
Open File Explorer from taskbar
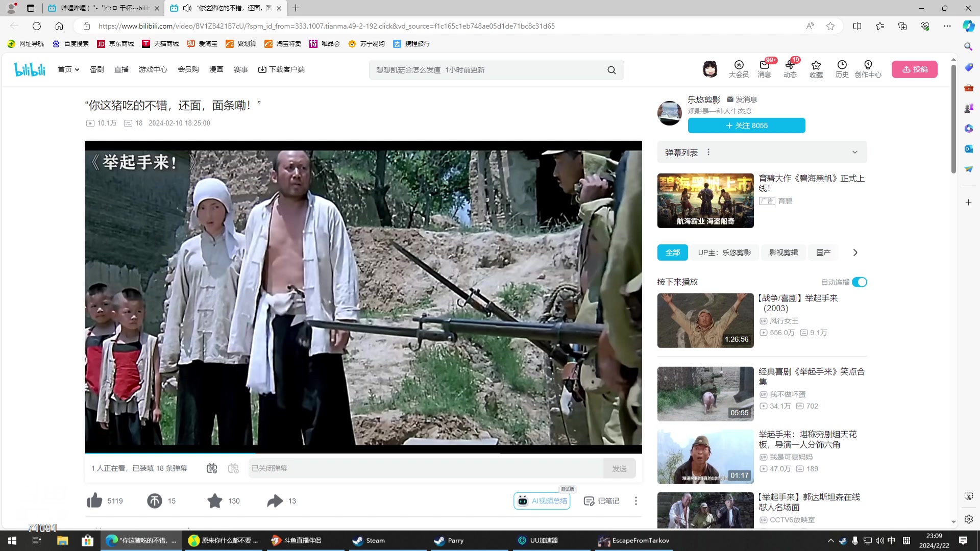point(62,540)
